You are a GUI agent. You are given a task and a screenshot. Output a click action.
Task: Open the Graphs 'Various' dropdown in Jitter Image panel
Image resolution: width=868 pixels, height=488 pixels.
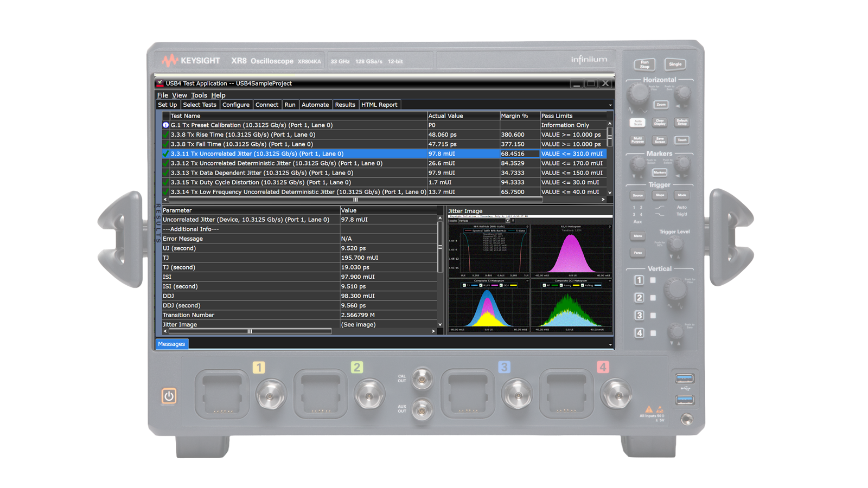507,221
